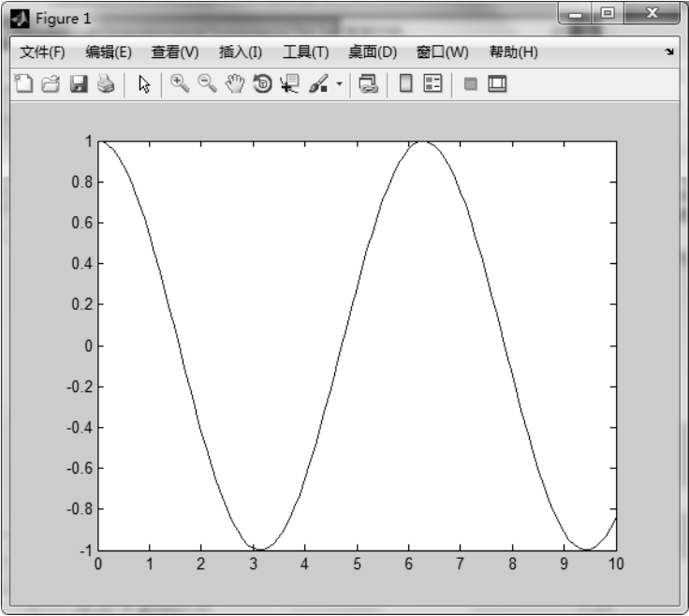Open the Brush color dropdown arrow
This screenshot has width=689, height=616.
(338, 84)
